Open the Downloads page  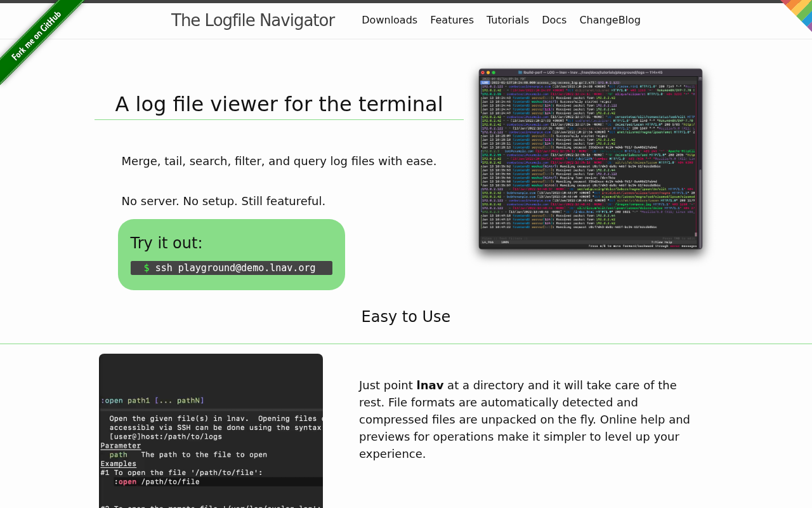pyautogui.click(x=390, y=20)
